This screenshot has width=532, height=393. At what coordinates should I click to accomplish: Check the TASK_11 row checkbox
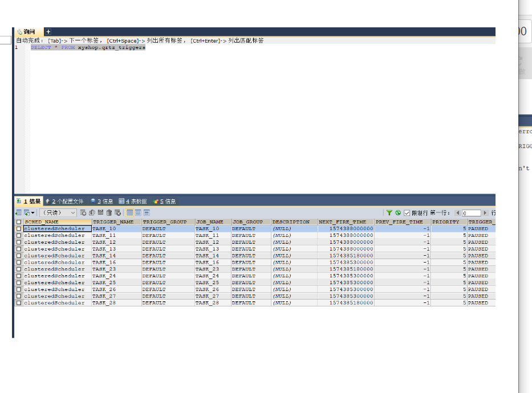coord(19,235)
